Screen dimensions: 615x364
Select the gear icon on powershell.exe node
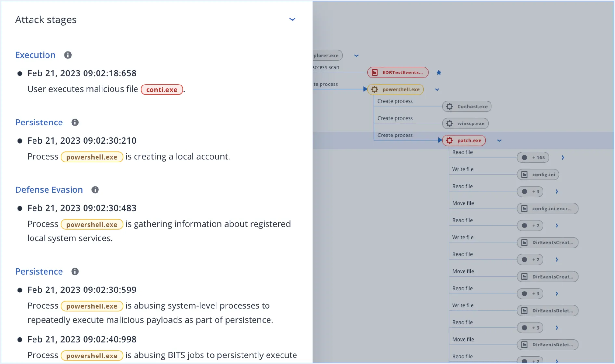[374, 89]
